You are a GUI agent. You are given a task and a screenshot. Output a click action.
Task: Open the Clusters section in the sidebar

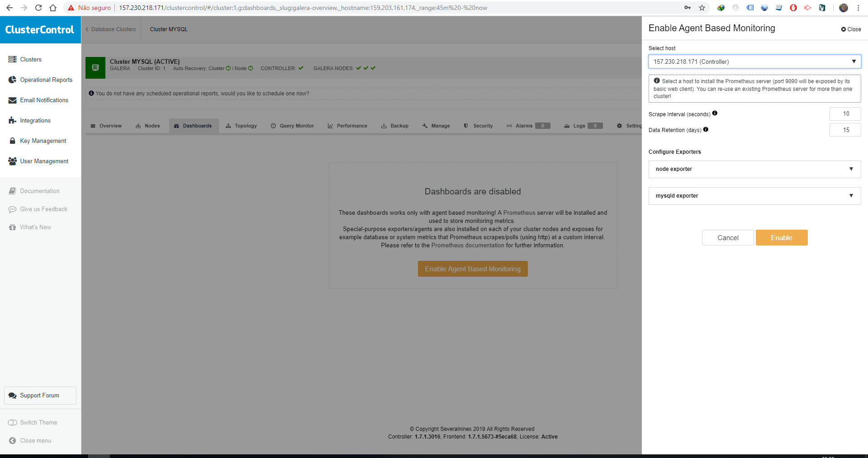(x=30, y=59)
